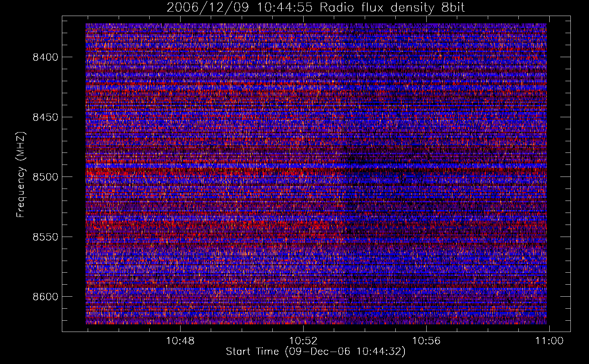The width and height of the screenshot is (589, 364).
Task: Click the 10:52 time tick label
Action: tap(303, 341)
